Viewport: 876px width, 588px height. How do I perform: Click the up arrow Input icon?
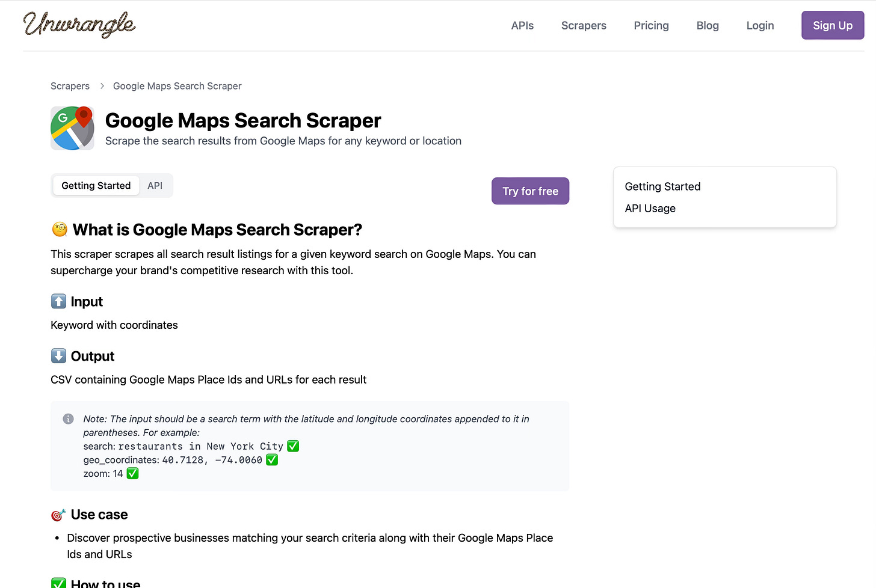pyautogui.click(x=58, y=301)
